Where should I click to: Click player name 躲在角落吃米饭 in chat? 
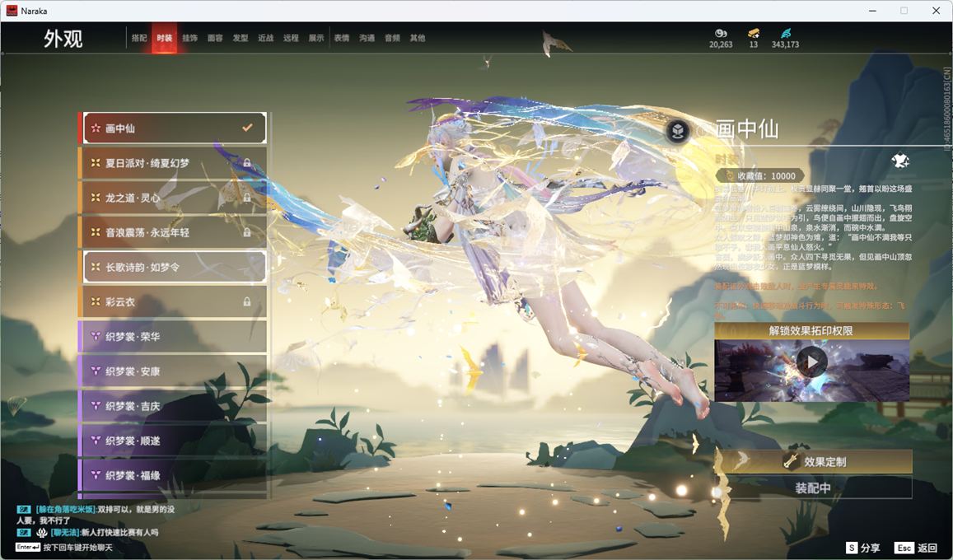66,509
